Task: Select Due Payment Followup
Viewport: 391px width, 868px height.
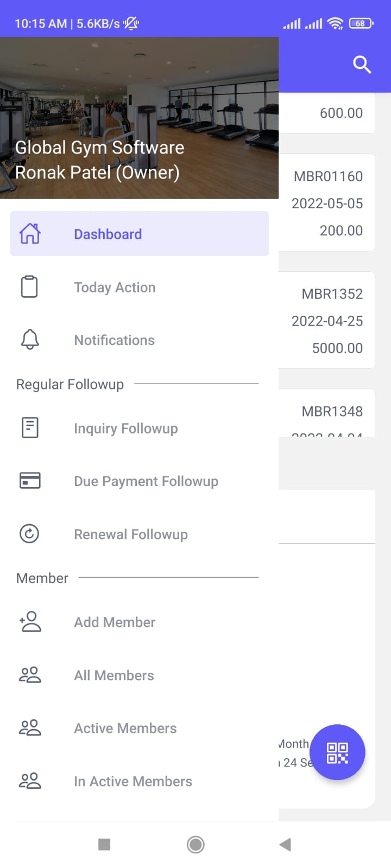Action: 140,481
